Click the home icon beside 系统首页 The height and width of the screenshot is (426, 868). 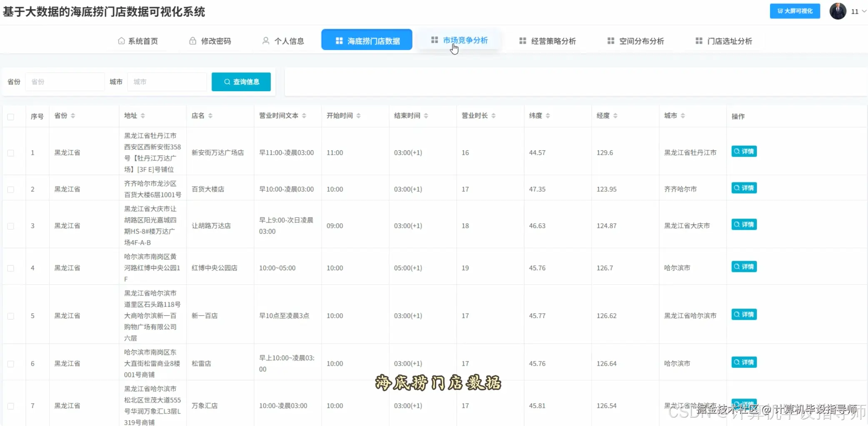[x=120, y=40]
